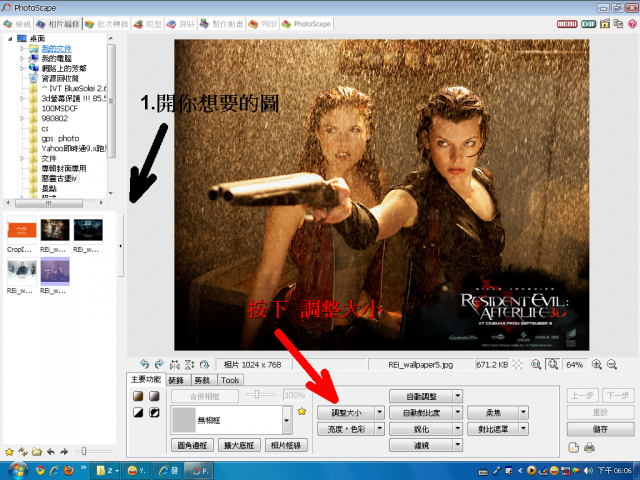The height and width of the screenshot is (480, 640).
Task: Switch to 製作動畫 animation tab
Action: coord(222,24)
